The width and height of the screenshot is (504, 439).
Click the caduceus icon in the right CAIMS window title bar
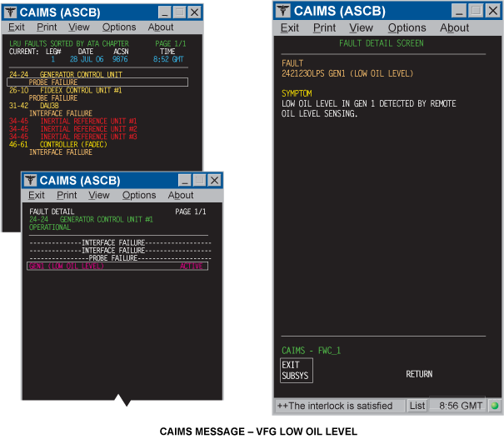(283, 11)
